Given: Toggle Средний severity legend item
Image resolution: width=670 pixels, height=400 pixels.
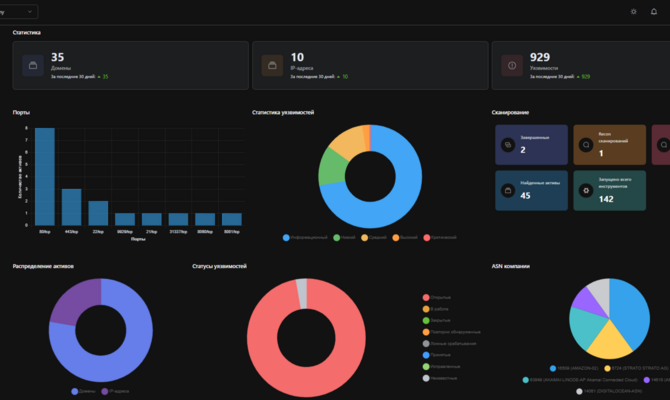Looking at the screenshot, I should pyautogui.click(x=374, y=238).
